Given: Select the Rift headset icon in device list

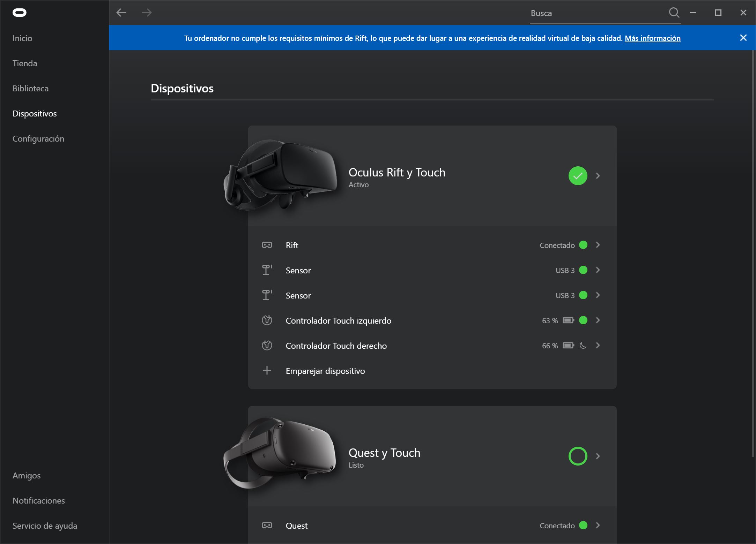Looking at the screenshot, I should pyautogui.click(x=267, y=245).
